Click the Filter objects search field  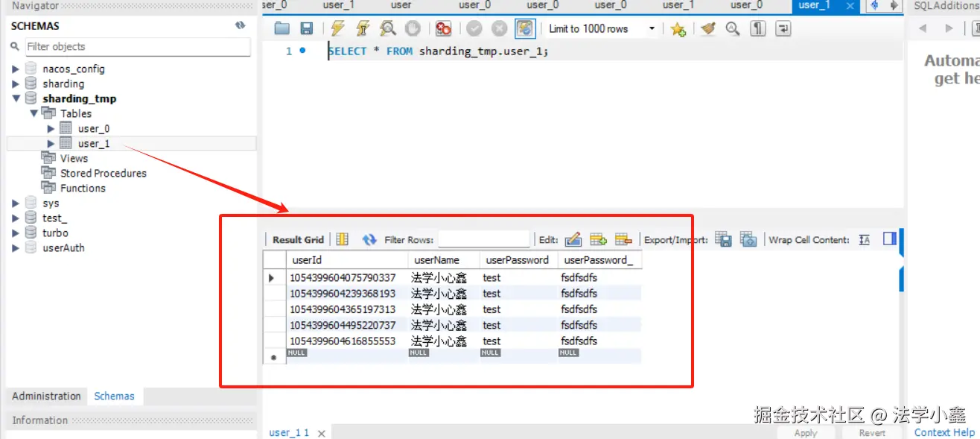click(138, 46)
